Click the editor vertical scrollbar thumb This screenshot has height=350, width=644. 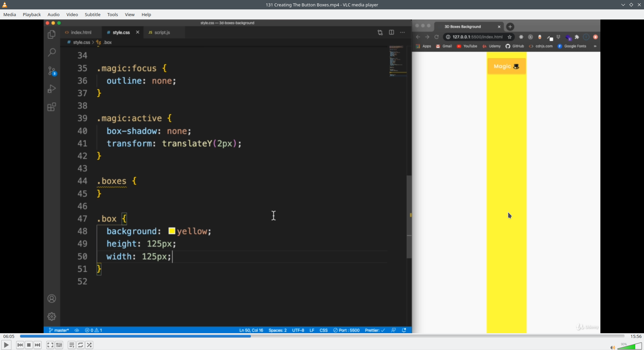point(409,217)
